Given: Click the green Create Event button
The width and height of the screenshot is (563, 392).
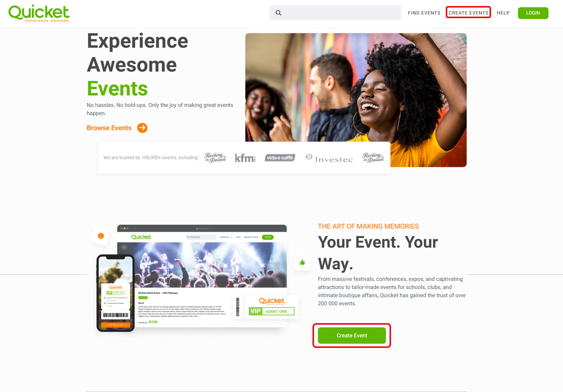Looking at the screenshot, I should coord(352,336).
